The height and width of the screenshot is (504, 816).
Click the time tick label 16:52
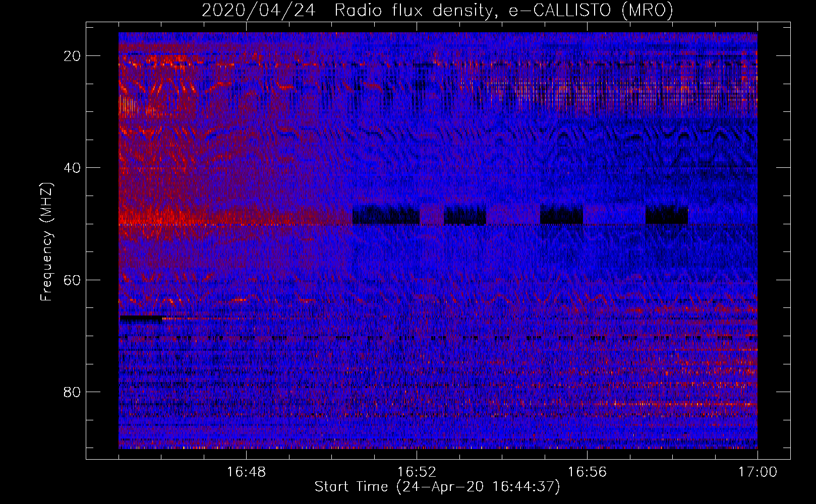pyautogui.click(x=417, y=472)
